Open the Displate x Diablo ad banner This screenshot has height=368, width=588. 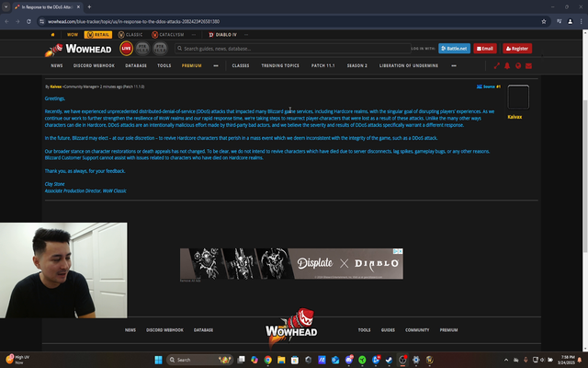click(x=291, y=264)
